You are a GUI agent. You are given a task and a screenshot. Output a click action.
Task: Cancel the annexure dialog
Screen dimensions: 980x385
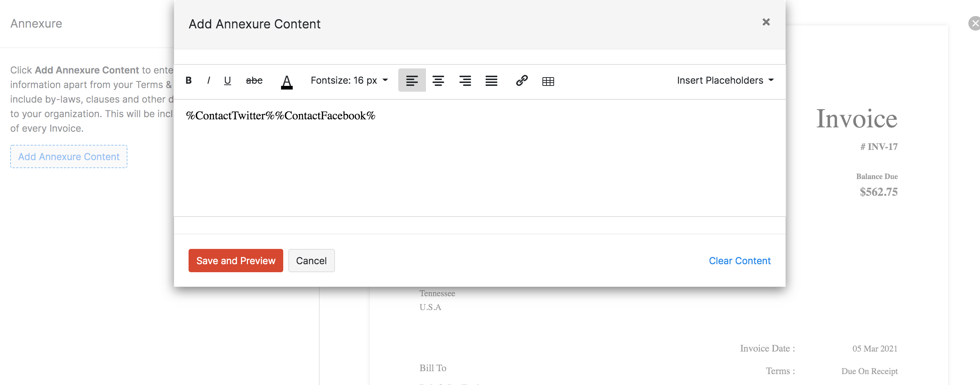(x=311, y=261)
